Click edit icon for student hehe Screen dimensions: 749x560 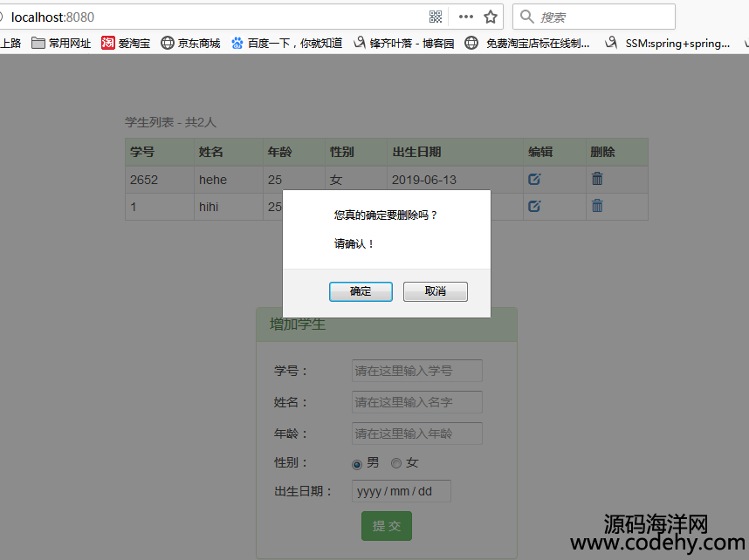[534, 179]
